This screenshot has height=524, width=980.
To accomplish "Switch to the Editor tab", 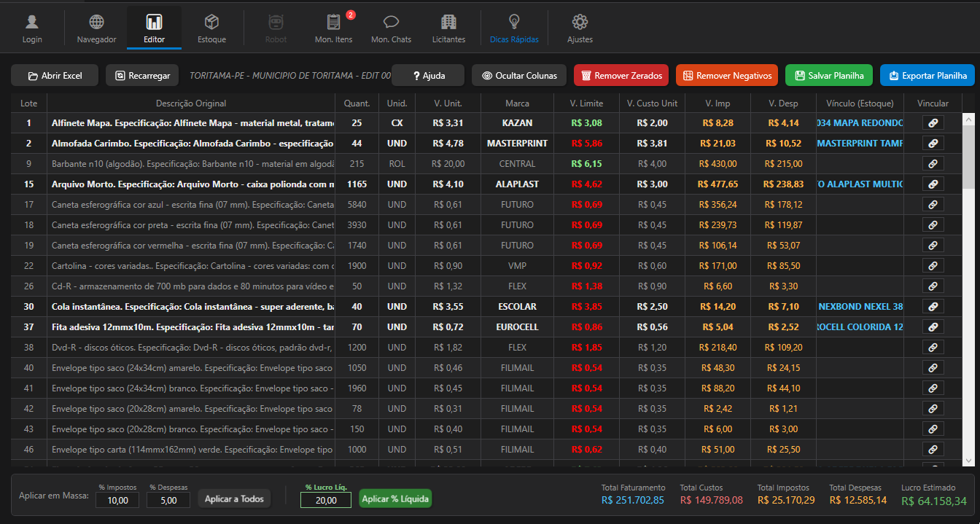I will tap(154, 28).
